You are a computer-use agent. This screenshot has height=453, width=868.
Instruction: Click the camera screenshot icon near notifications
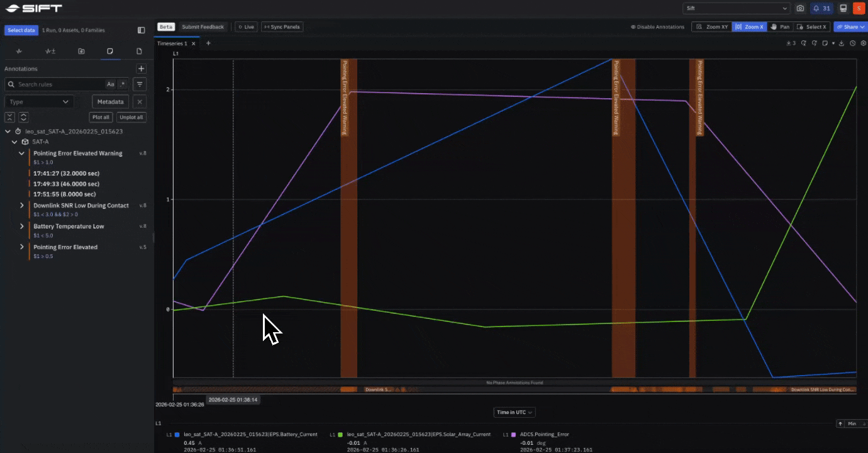pos(800,8)
